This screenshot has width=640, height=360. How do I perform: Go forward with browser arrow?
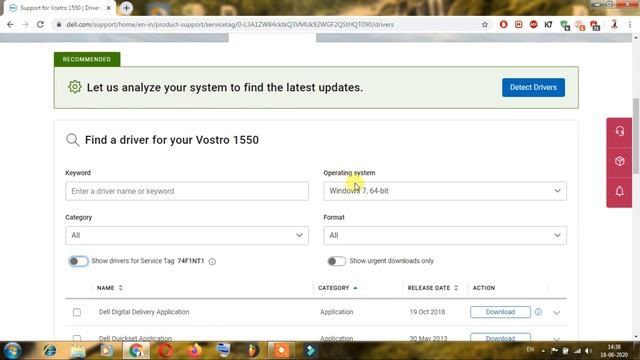25,24
